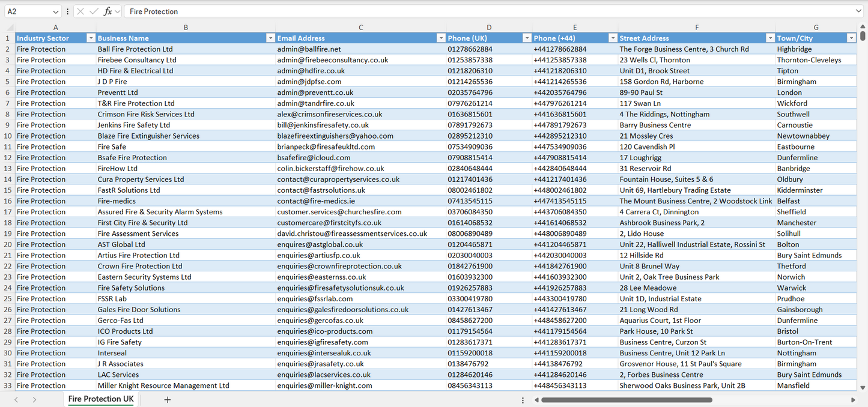The width and height of the screenshot is (868, 407).
Task: Click the previous sheet navigation arrow
Action: [16, 400]
